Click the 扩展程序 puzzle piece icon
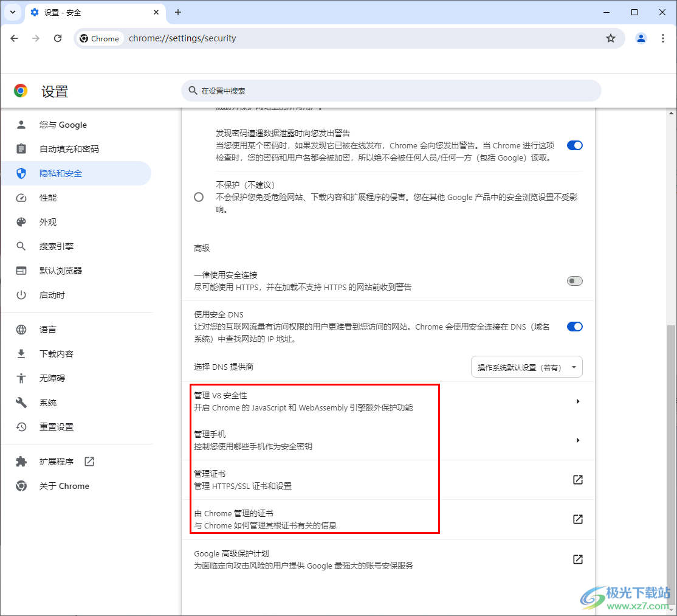Viewport: 677px width, 616px height. [x=21, y=462]
